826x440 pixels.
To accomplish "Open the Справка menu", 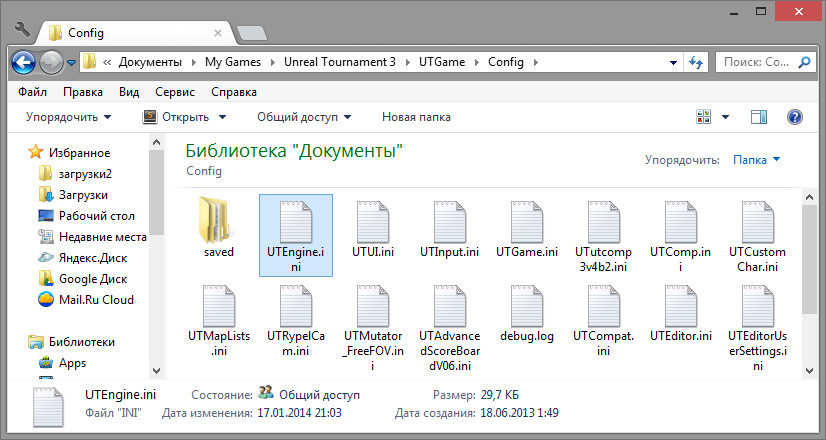I will pyautogui.click(x=234, y=92).
